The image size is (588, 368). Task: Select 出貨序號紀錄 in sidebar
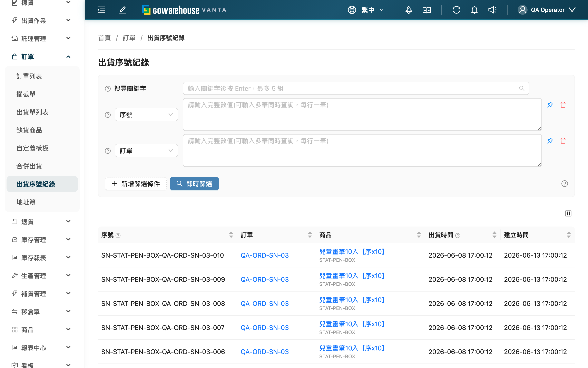pos(42,184)
